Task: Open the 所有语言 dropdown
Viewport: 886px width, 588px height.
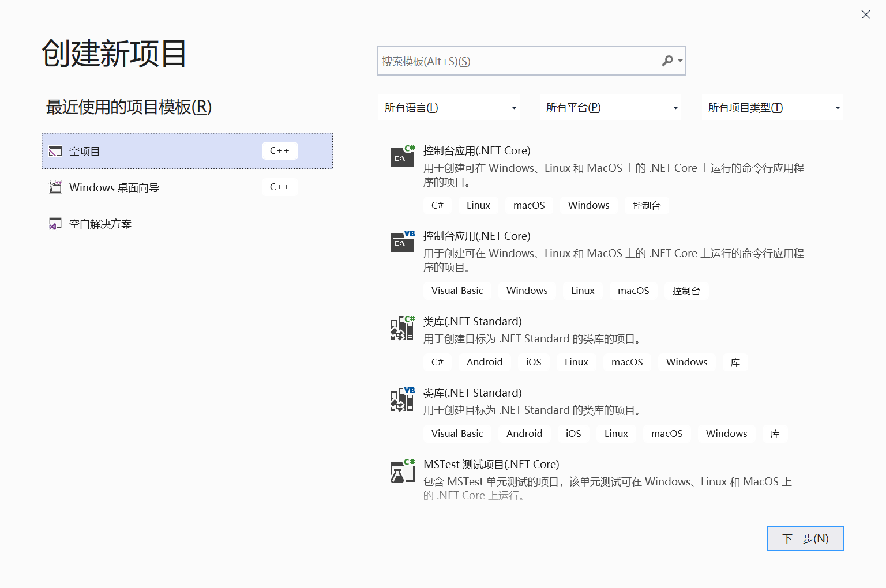Action: click(x=449, y=107)
